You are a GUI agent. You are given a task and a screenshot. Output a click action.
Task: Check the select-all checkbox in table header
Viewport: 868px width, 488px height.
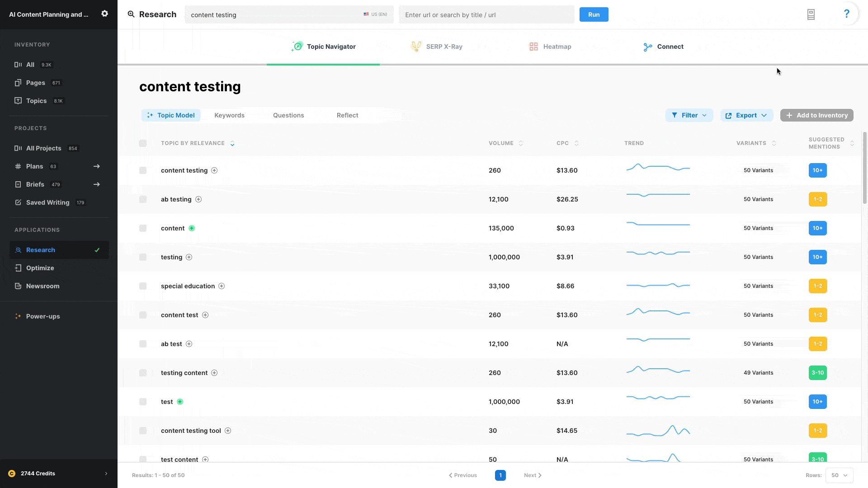143,143
